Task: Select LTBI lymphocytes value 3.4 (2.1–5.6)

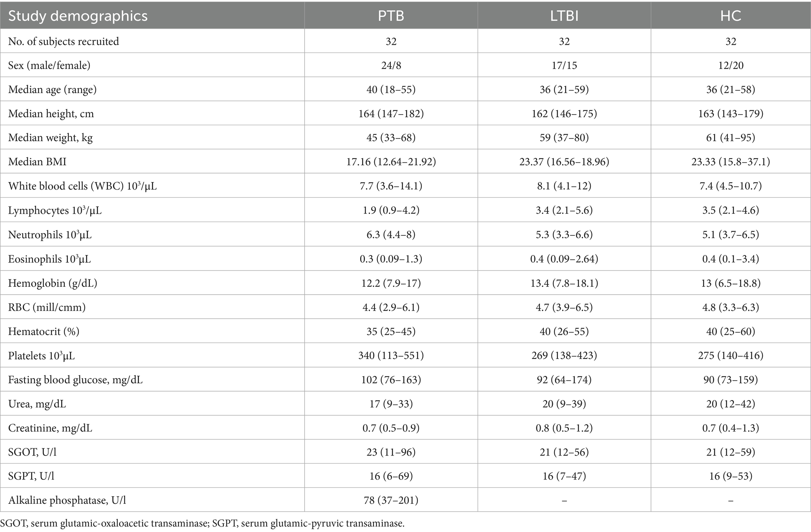Action: (564, 210)
